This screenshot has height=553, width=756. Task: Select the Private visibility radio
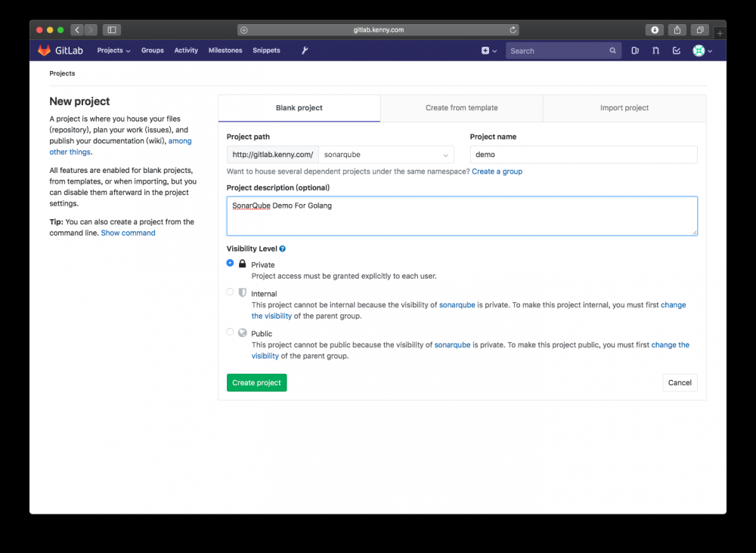[x=230, y=263]
